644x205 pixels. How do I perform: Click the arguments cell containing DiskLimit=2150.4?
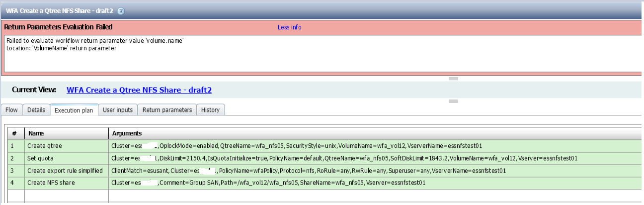coord(376,158)
